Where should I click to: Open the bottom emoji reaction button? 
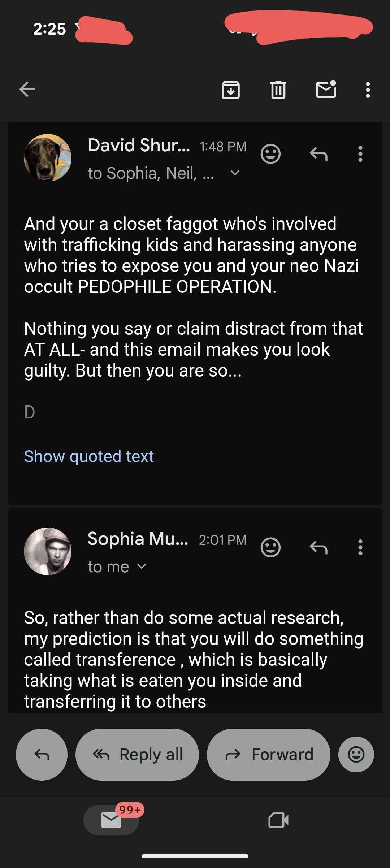356,755
